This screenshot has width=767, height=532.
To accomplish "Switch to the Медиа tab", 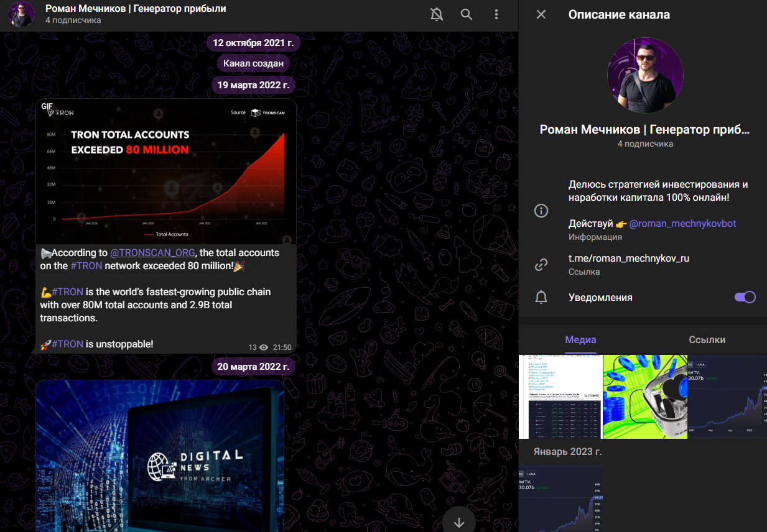I will (580, 340).
